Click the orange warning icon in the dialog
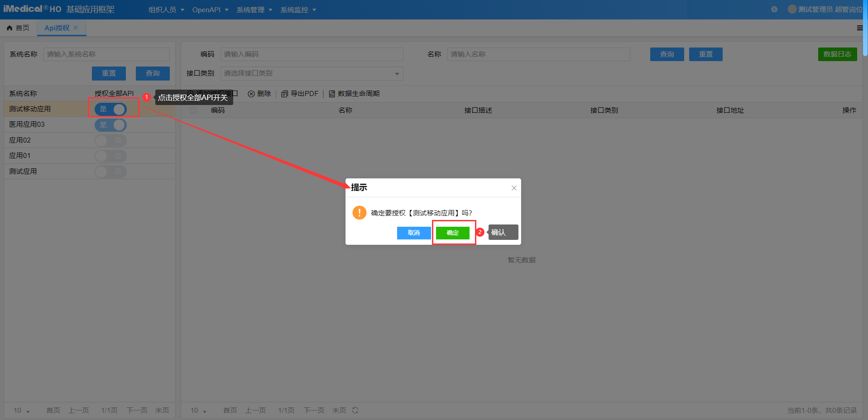The image size is (868, 420). click(x=359, y=213)
